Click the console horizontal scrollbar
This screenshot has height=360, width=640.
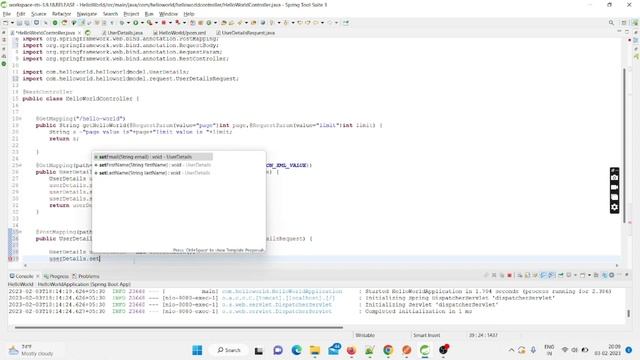point(179,327)
